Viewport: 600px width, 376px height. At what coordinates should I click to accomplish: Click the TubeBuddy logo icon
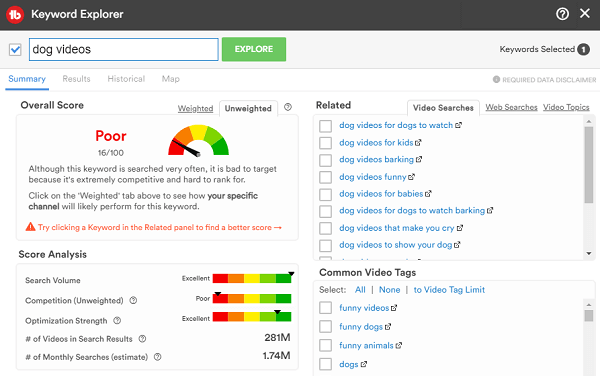pyautogui.click(x=15, y=15)
